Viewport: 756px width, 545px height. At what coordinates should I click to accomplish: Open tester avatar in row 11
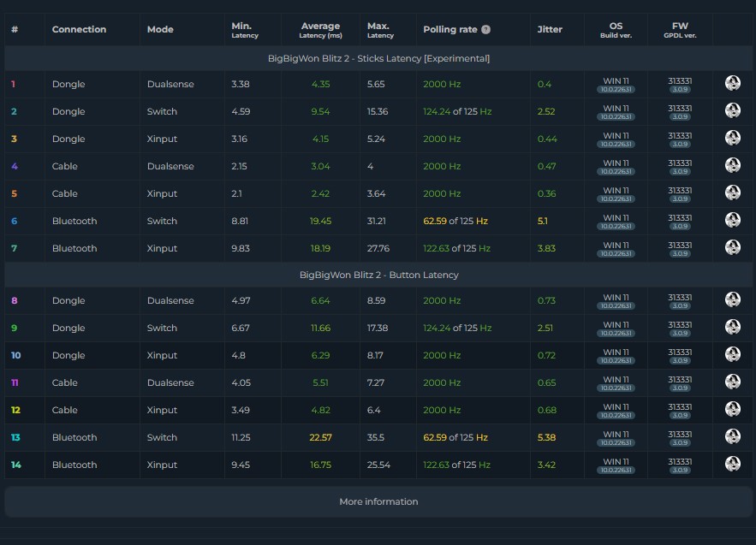[732, 382]
